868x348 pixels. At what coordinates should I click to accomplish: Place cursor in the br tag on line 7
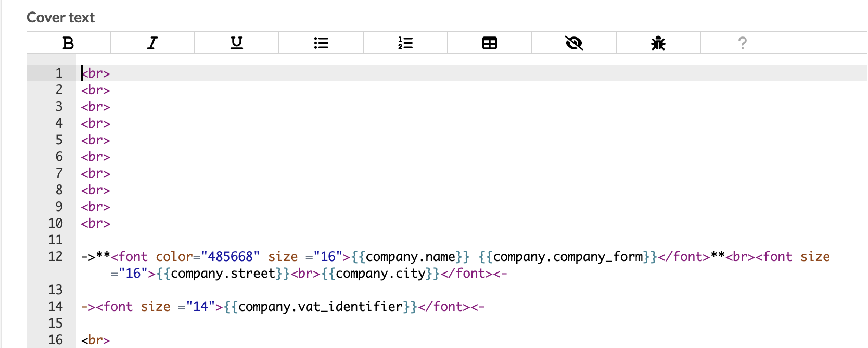(96, 173)
